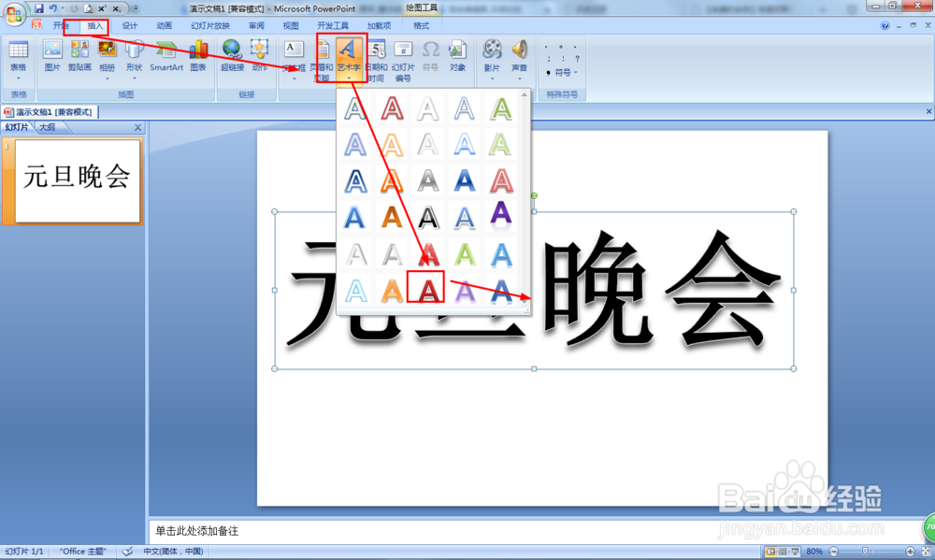Open the 幻灯片放映 (Slide Show) tab
935x560 pixels.
(209, 25)
